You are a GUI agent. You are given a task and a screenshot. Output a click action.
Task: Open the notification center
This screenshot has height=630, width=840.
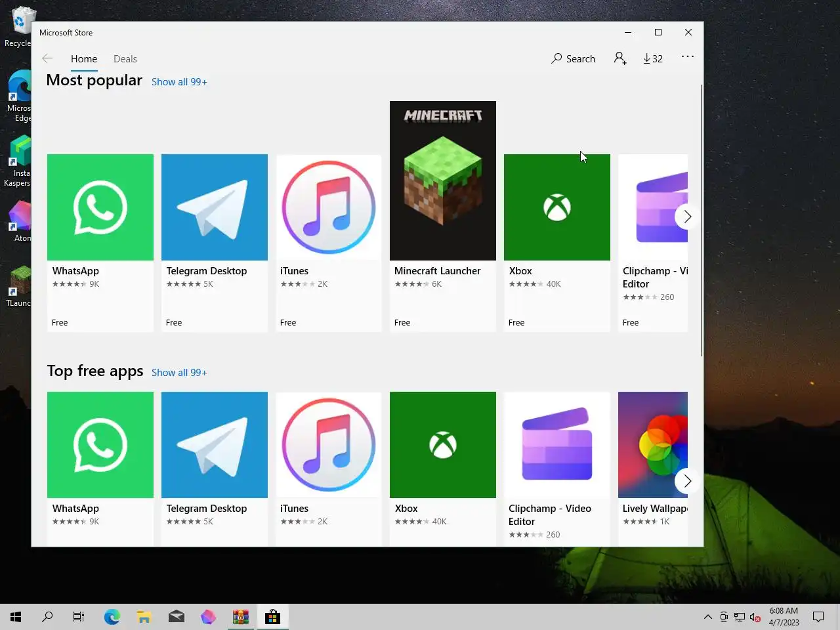(x=818, y=617)
